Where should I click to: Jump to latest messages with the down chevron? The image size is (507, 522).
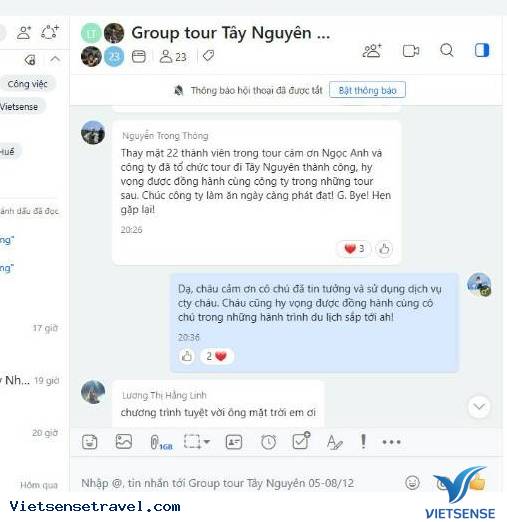click(479, 407)
